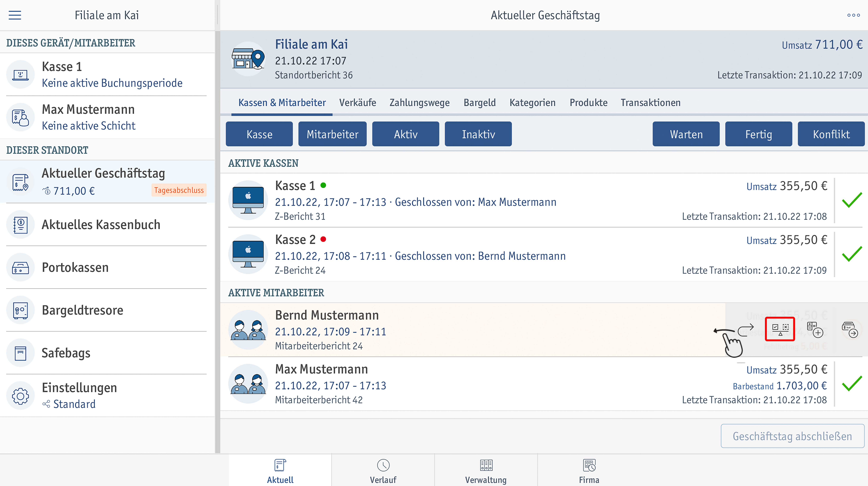Select the Produkte tab
This screenshot has height=486, width=868.
point(588,103)
